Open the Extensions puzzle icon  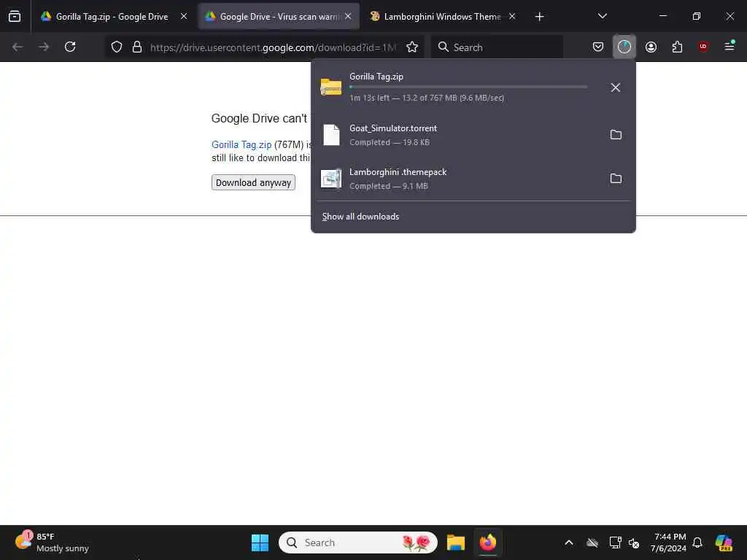click(677, 47)
